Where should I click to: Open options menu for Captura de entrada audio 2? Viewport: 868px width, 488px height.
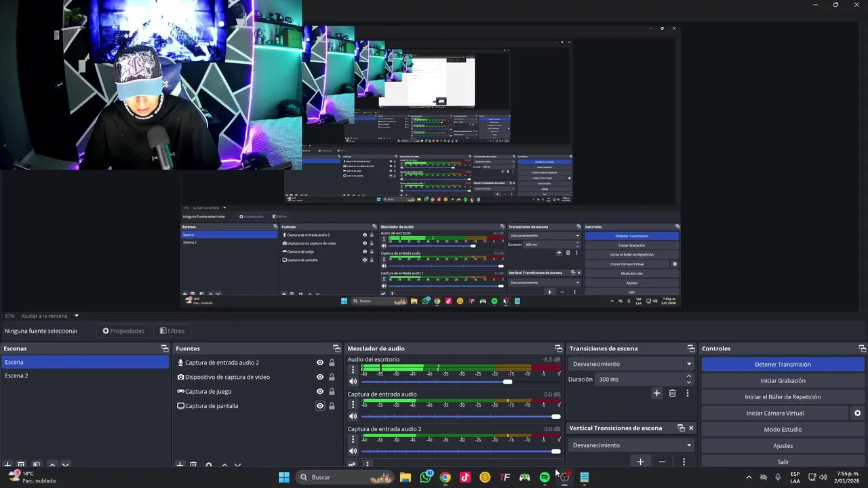tap(353, 439)
